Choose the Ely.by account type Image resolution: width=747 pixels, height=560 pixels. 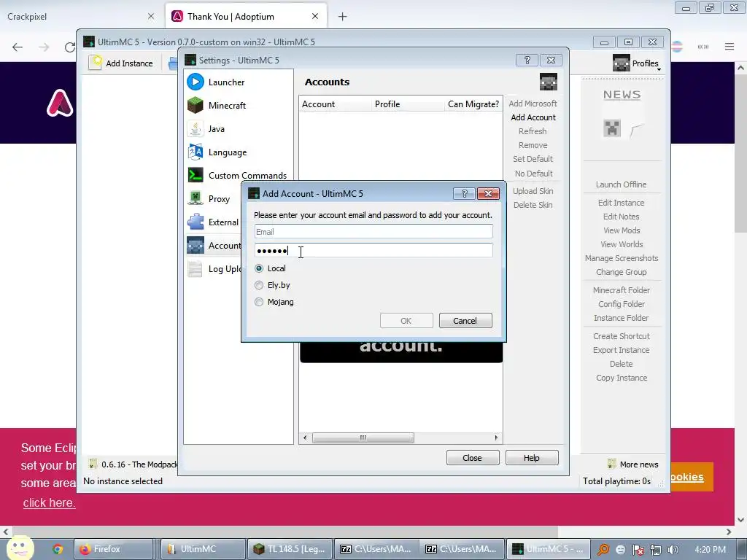click(x=259, y=285)
